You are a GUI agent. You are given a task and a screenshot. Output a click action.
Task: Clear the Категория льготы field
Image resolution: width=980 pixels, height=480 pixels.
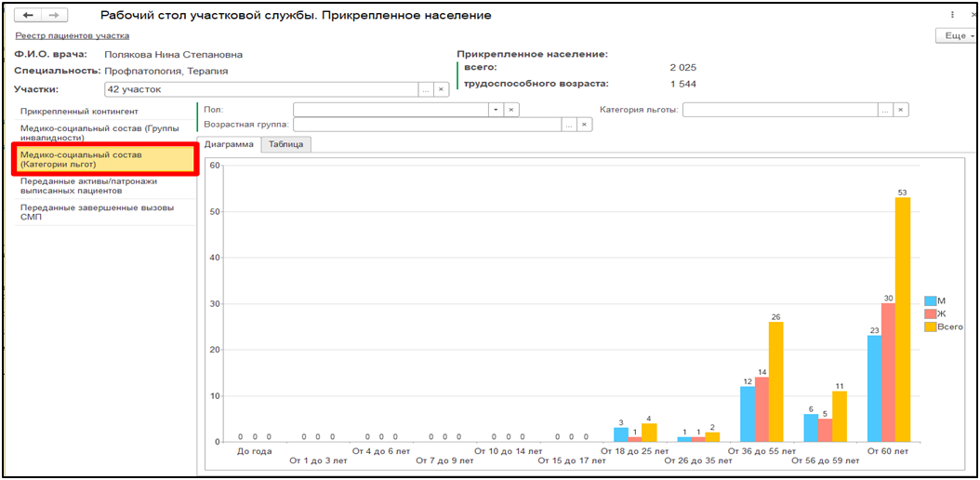click(901, 110)
